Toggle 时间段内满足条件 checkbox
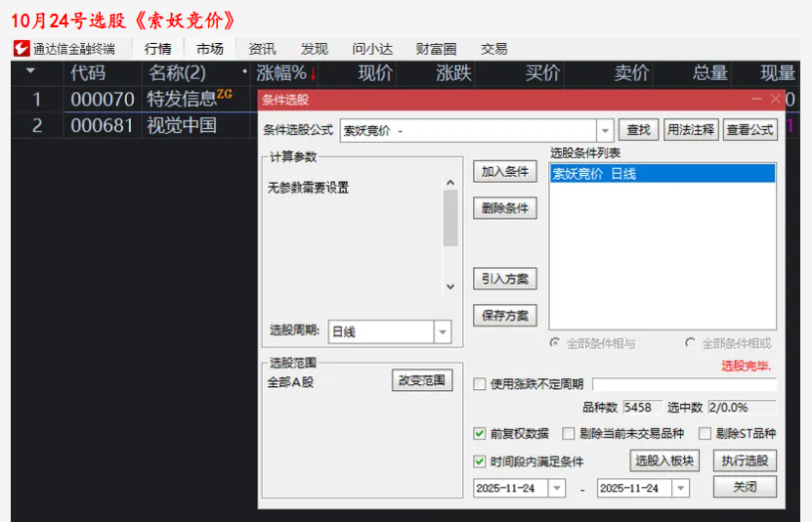This screenshot has width=812, height=522. [480, 461]
